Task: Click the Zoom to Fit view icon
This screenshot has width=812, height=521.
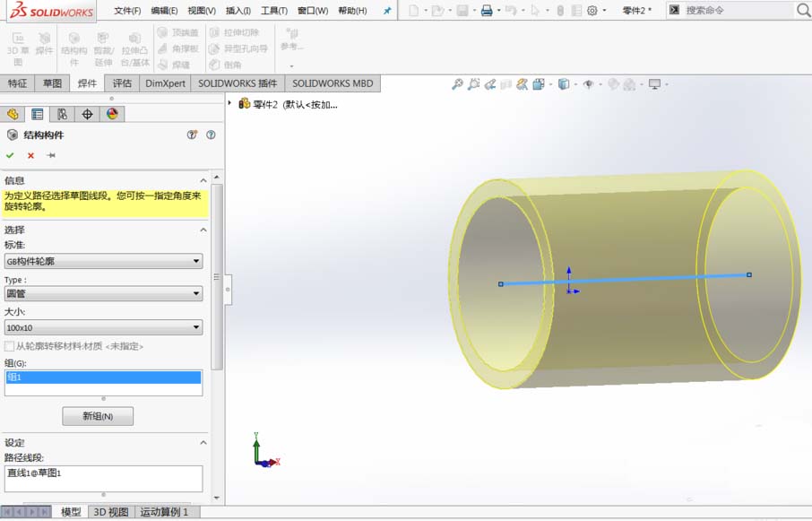Action: pyautogui.click(x=457, y=84)
